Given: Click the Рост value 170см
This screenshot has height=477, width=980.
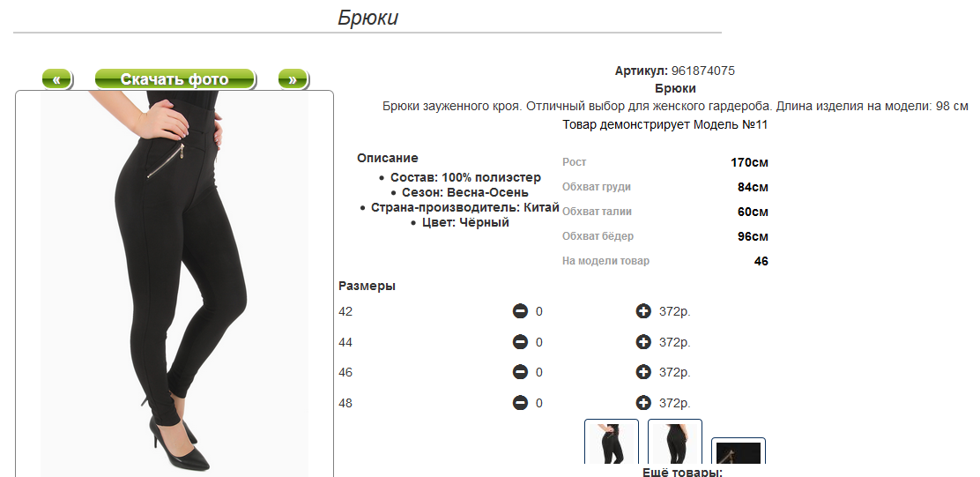Looking at the screenshot, I should (749, 162).
